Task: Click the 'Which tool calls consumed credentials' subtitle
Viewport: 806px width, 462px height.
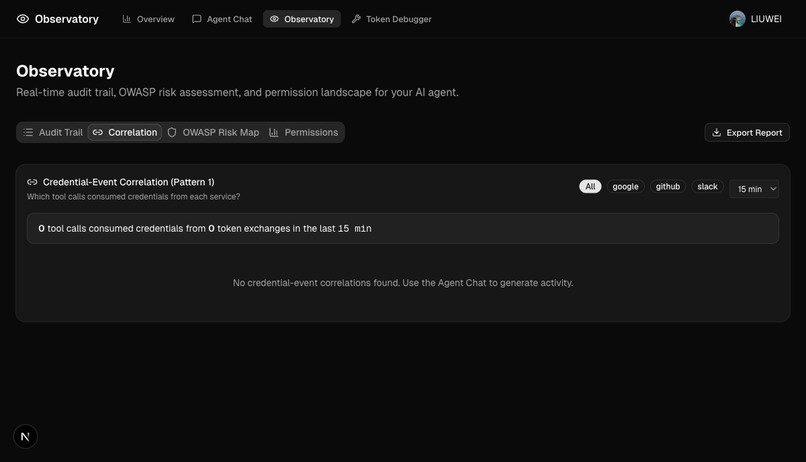Action: pyautogui.click(x=134, y=197)
